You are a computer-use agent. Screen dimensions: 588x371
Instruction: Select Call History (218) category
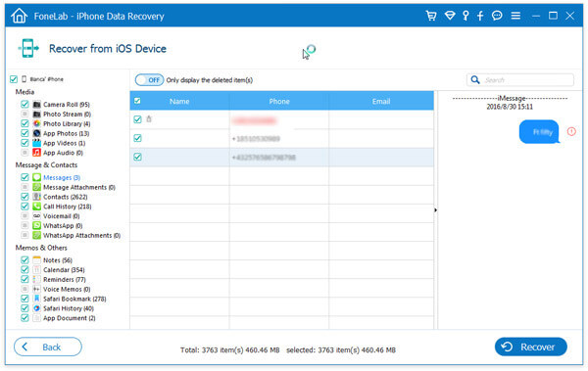point(67,207)
